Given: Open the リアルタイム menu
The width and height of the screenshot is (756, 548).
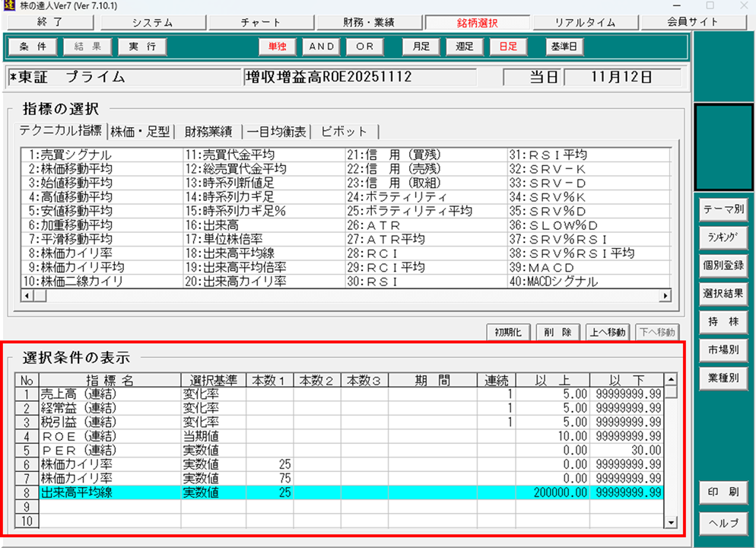Looking at the screenshot, I should pyautogui.click(x=585, y=23).
